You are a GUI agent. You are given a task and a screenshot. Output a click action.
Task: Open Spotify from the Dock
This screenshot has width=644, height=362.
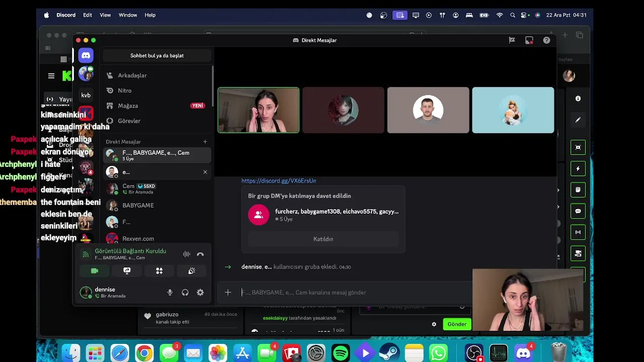341,353
